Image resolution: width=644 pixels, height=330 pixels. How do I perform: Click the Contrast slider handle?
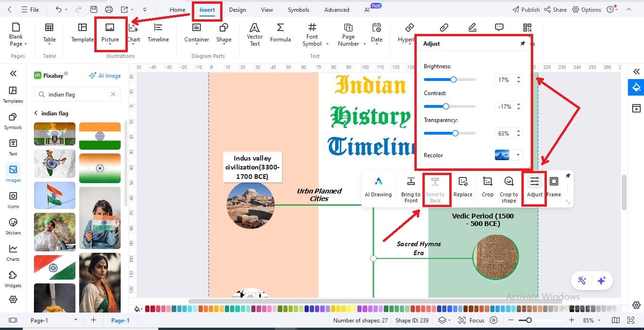[446, 106]
